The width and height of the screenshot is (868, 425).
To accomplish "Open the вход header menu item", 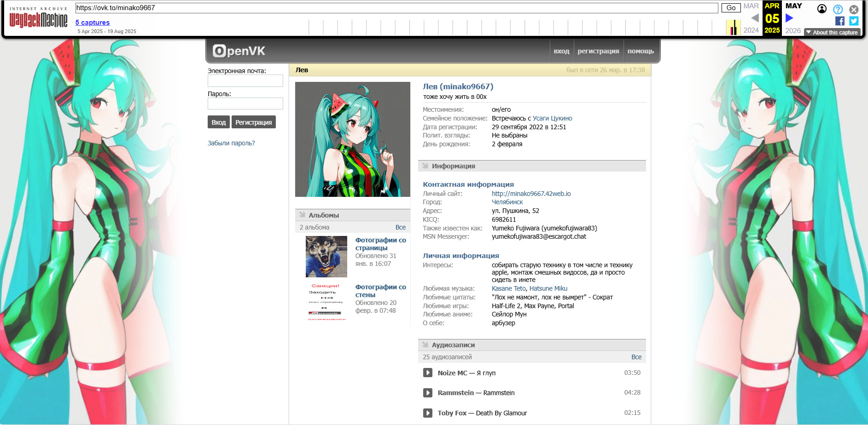I will 561,51.
